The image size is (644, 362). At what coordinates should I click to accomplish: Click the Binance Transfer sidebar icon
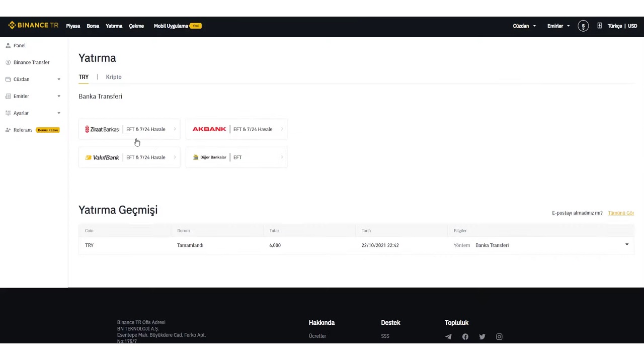8,62
